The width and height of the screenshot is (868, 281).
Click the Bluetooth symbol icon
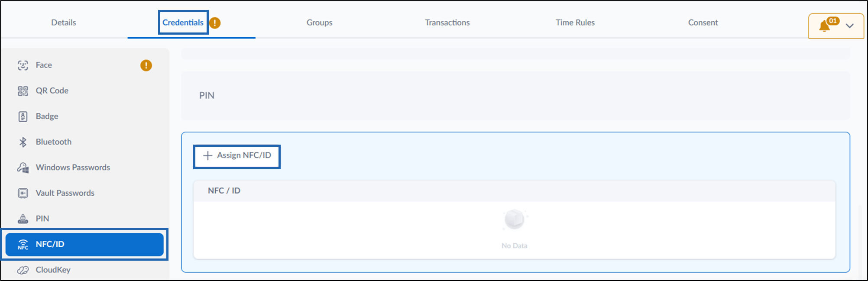click(x=23, y=142)
